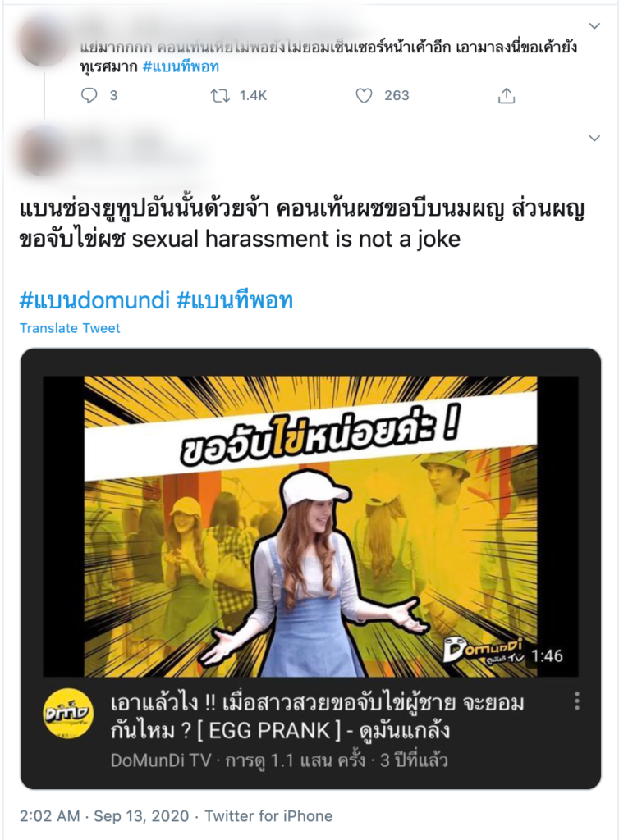619x840 pixels.
Task: Click the Twitter for iPhone source label
Action: [x=268, y=816]
